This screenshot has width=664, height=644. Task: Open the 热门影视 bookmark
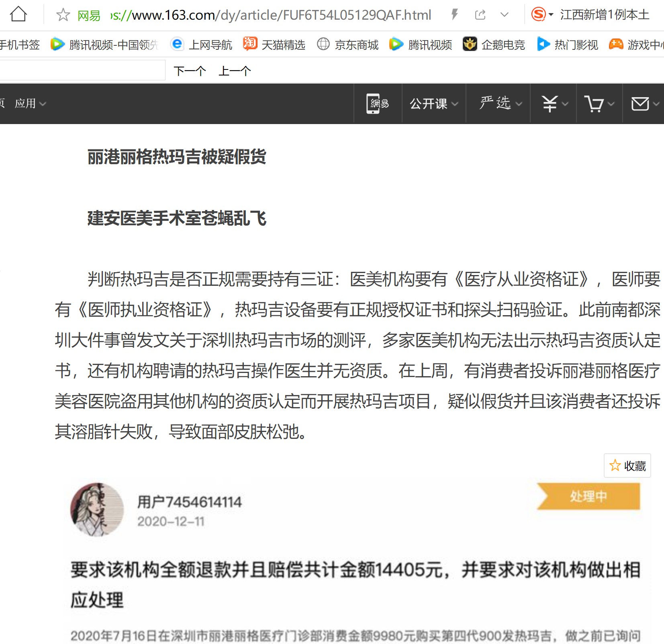tap(568, 45)
